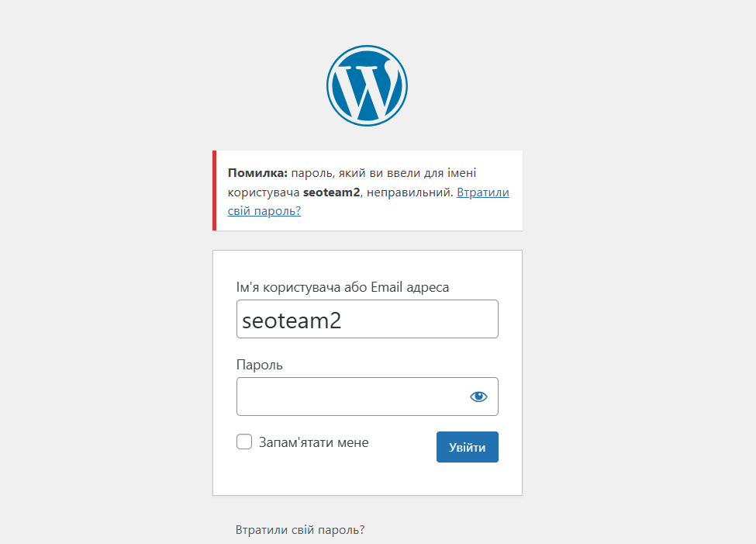
Task: Click the bold "Помилка:" text
Action: pyautogui.click(x=257, y=172)
